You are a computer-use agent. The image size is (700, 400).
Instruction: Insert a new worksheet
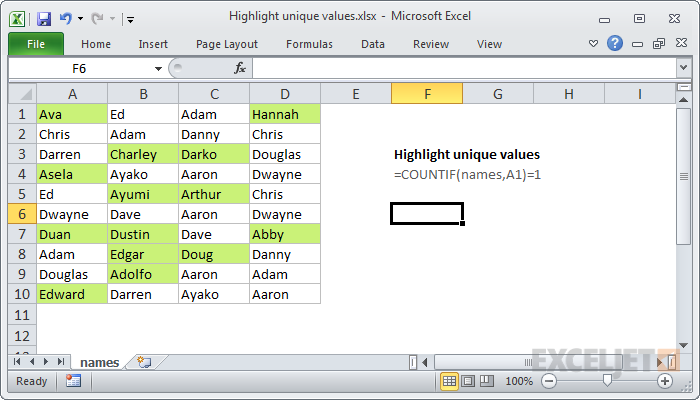click(x=144, y=362)
